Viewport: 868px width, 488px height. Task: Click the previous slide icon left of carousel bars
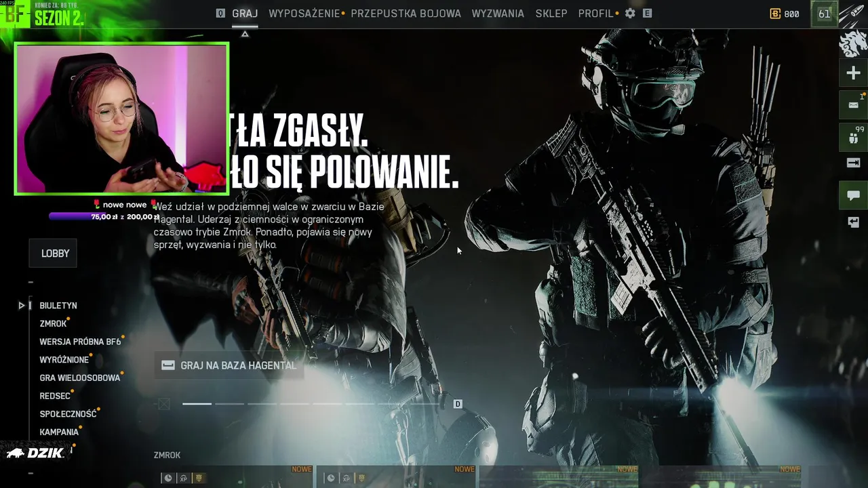click(x=163, y=404)
